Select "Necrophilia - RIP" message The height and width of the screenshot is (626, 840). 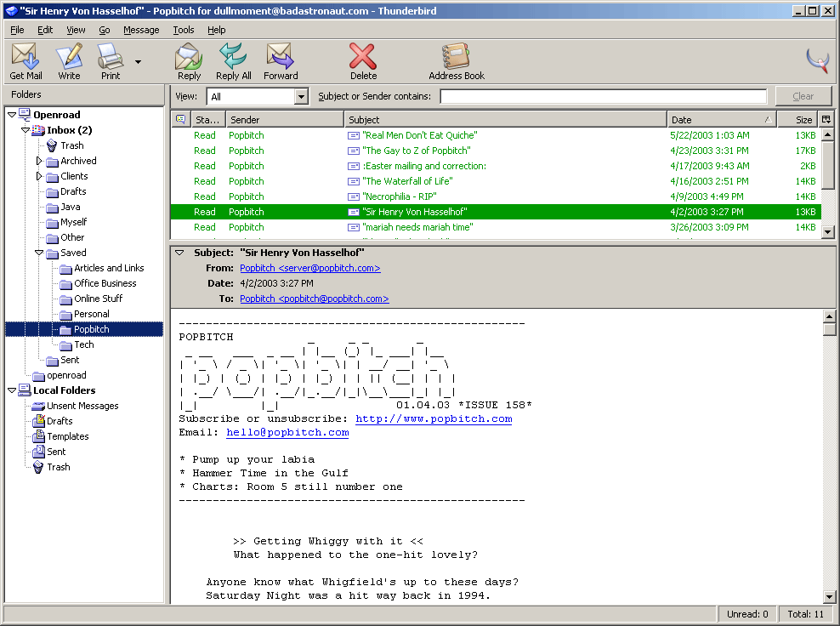point(496,196)
